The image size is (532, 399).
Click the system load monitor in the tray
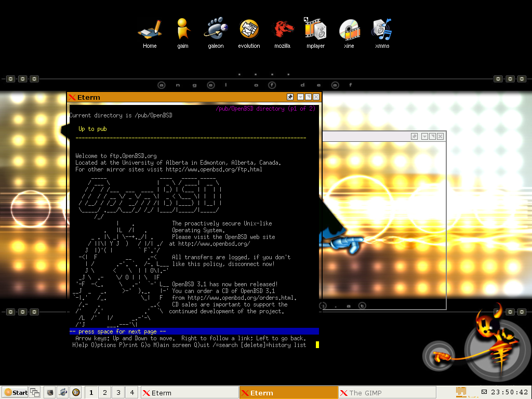tap(461, 392)
